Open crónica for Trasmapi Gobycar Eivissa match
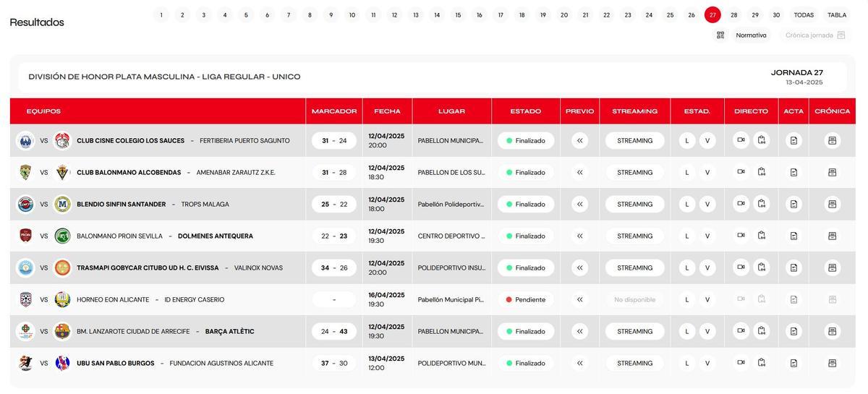The height and width of the screenshot is (394, 868). click(832, 267)
